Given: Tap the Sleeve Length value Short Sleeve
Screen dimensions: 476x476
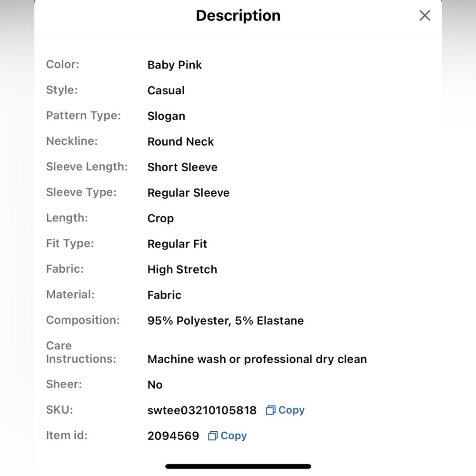Looking at the screenshot, I should tap(182, 167).
